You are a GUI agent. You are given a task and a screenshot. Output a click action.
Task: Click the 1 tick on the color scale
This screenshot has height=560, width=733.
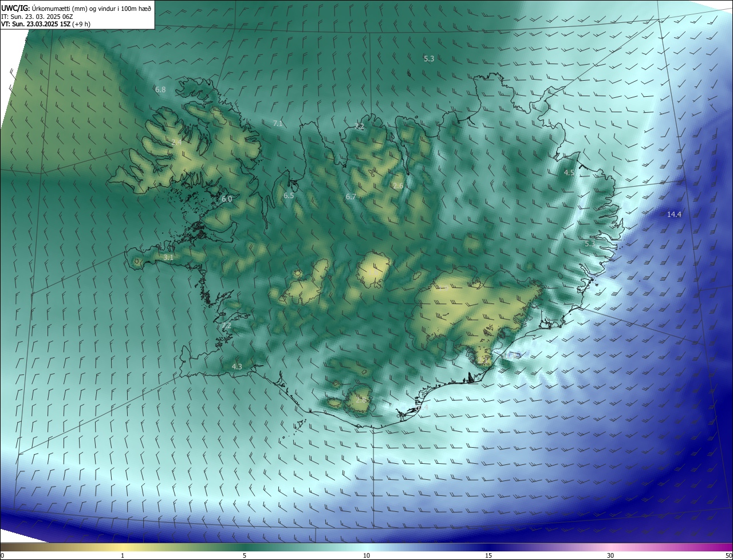pyautogui.click(x=123, y=555)
